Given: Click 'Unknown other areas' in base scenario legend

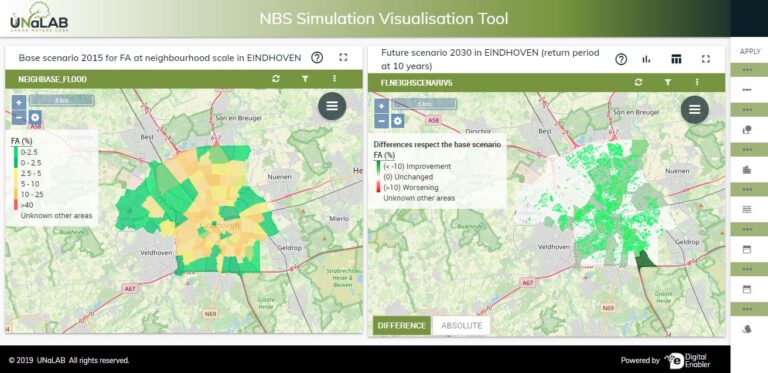Looking at the screenshot, I should coord(56,215).
